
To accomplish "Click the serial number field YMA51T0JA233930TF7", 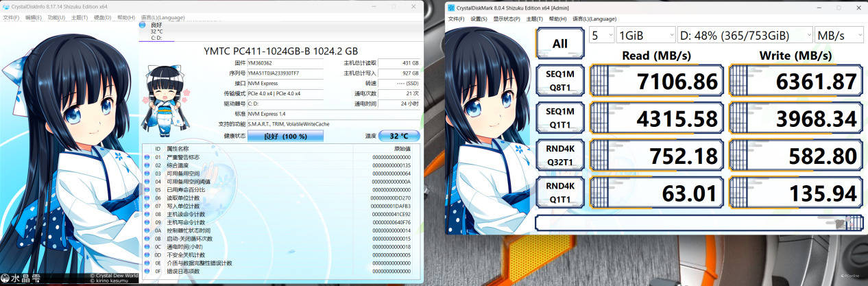I will [284, 73].
